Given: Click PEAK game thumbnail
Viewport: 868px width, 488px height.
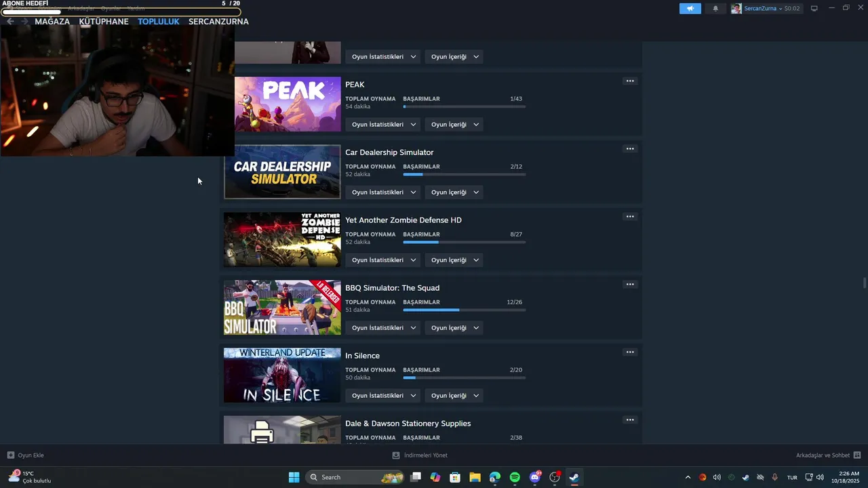Looking at the screenshot, I should 288,104.
